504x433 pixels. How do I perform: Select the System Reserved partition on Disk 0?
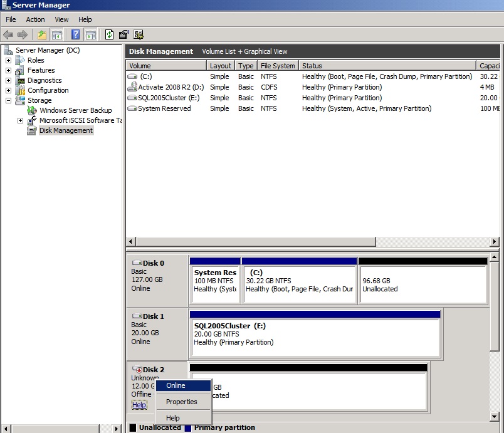click(x=215, y=281)
